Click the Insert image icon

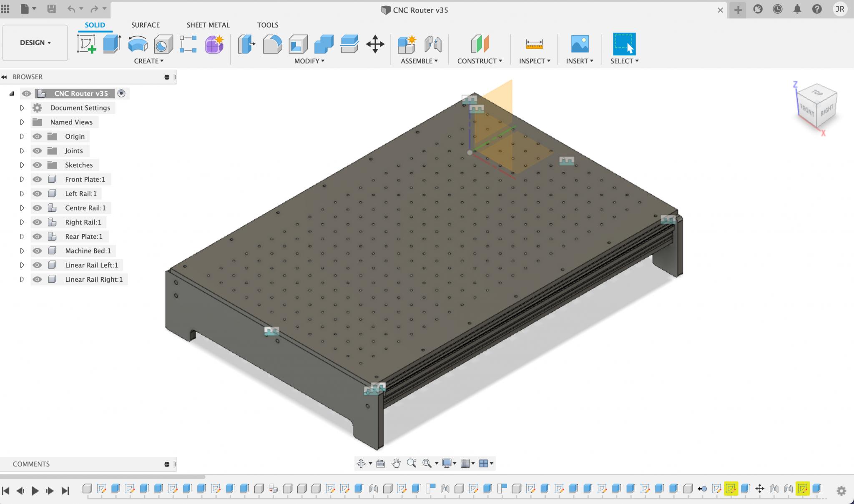[580, 44]
